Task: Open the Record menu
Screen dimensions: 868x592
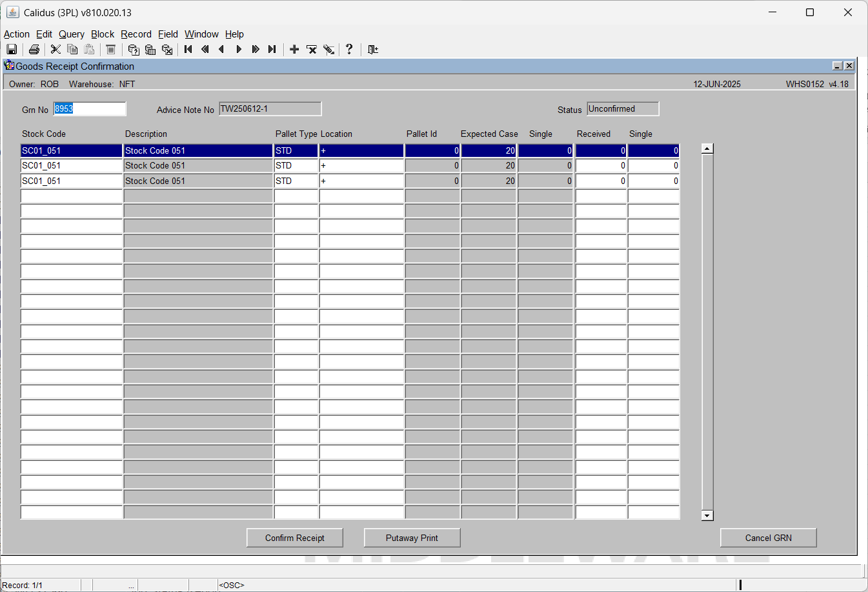Action: tap(136, 34)
